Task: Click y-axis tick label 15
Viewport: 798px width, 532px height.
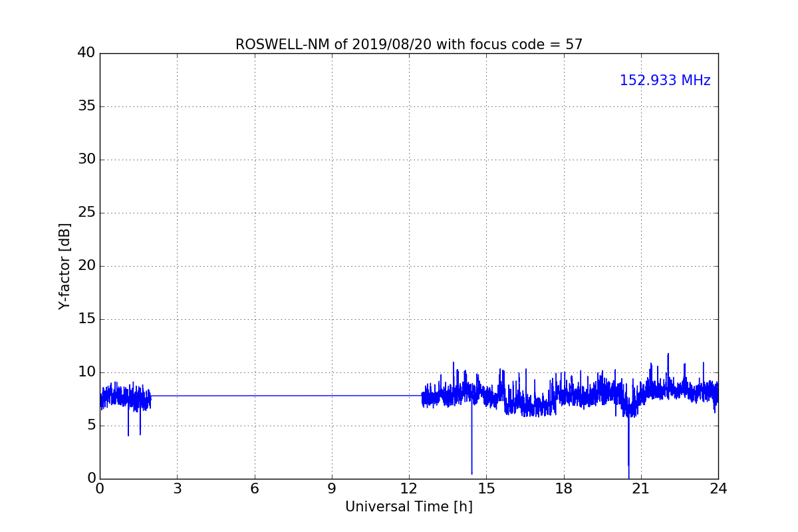Action: [x=86, y=319]
